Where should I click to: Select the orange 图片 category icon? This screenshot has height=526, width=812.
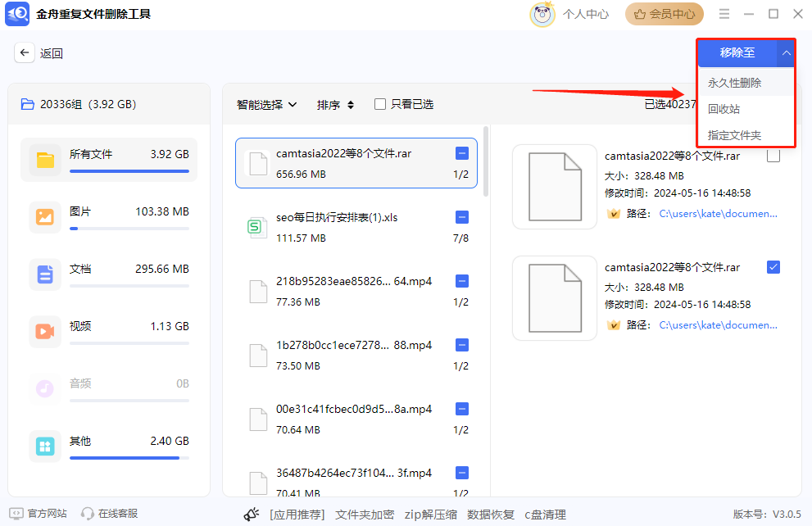(45, 217)
